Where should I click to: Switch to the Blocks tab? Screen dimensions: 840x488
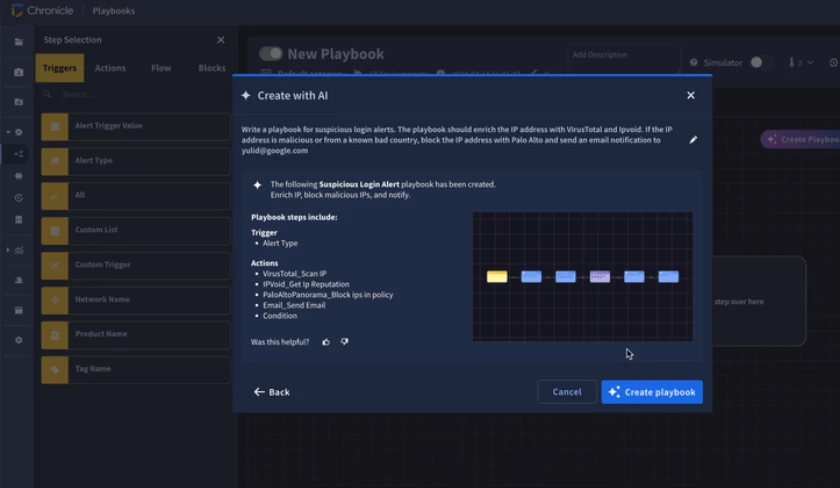pyautogui.click(x=212, y=68)
